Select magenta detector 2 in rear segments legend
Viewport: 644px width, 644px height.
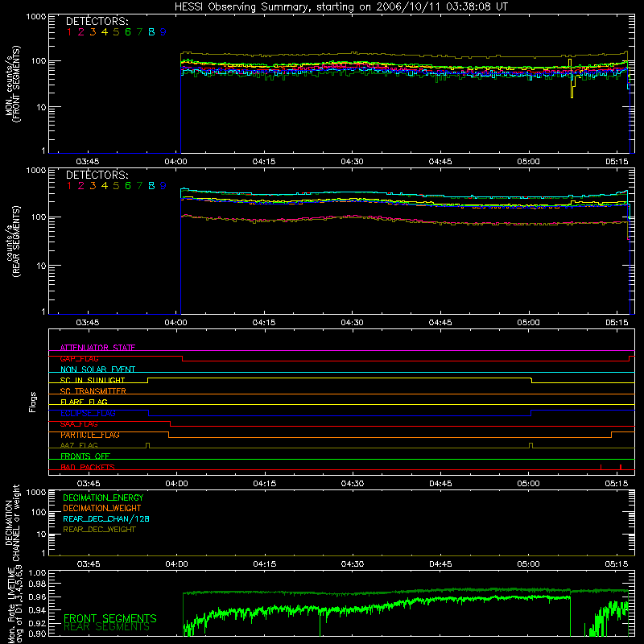[81, 186]
